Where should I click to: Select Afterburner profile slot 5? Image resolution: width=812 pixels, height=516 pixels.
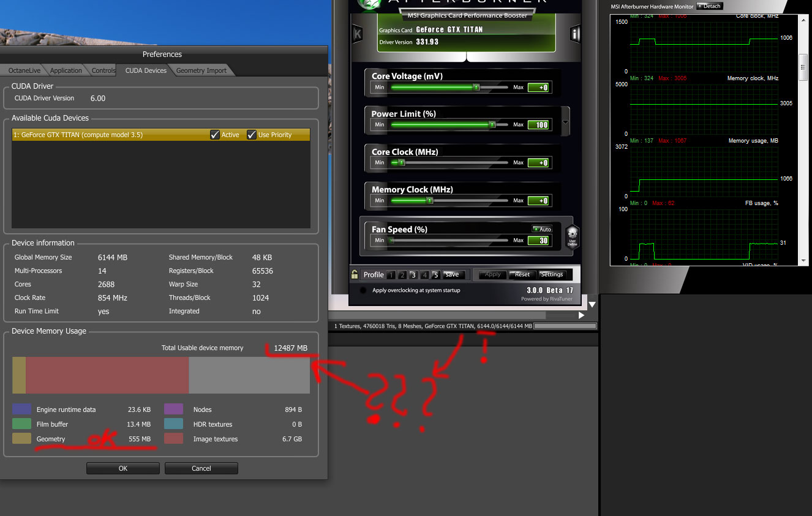436,275
